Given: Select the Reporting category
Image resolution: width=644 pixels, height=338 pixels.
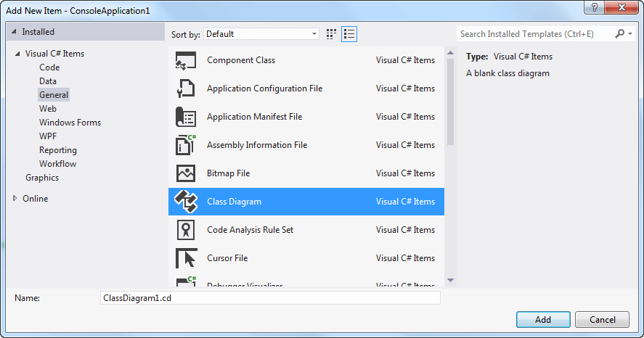Looking at the screenshot, I should (58, 150).
